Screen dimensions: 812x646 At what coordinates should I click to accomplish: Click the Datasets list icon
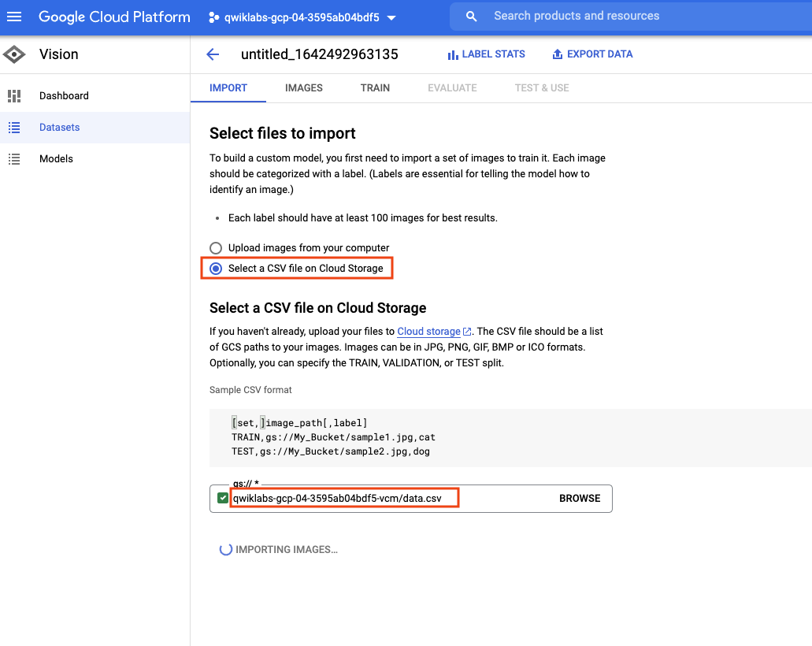coord(14,128)
